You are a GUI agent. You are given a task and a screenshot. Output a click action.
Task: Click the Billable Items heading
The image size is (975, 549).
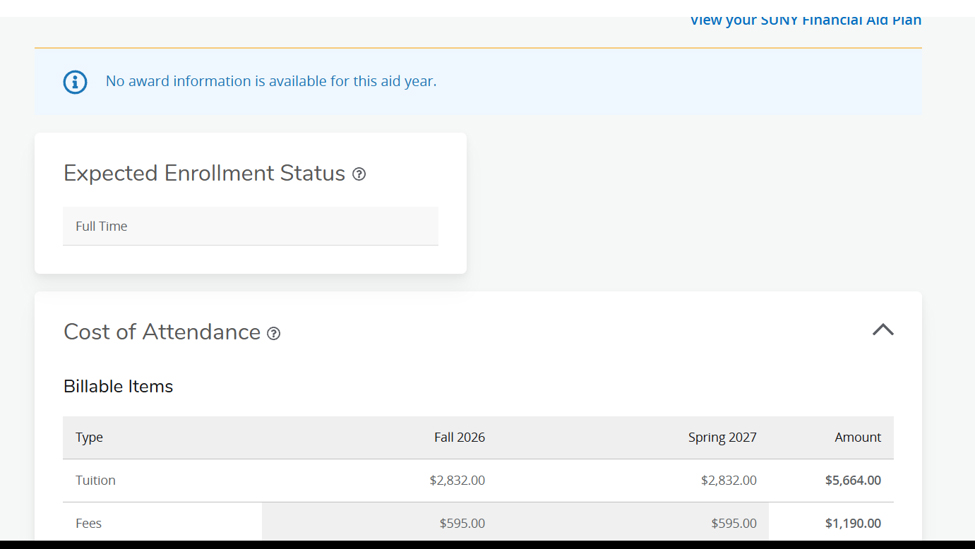pyautogui.click(x=118, y=386)
